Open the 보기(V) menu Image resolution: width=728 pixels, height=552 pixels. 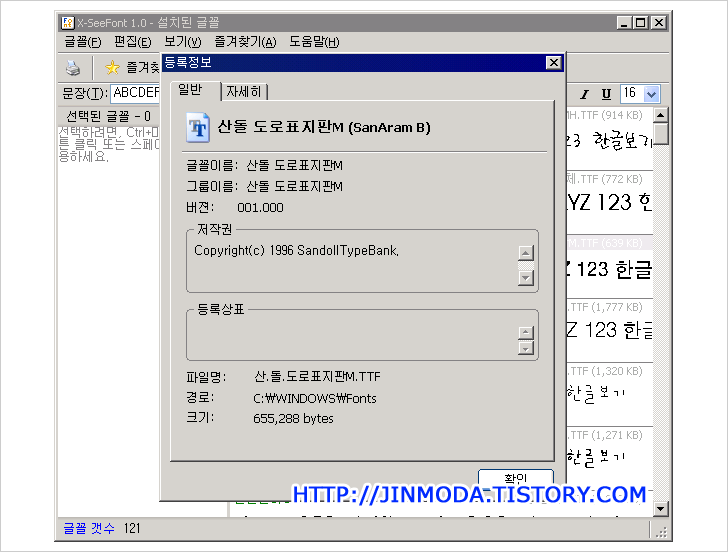(x=183, y=42)
